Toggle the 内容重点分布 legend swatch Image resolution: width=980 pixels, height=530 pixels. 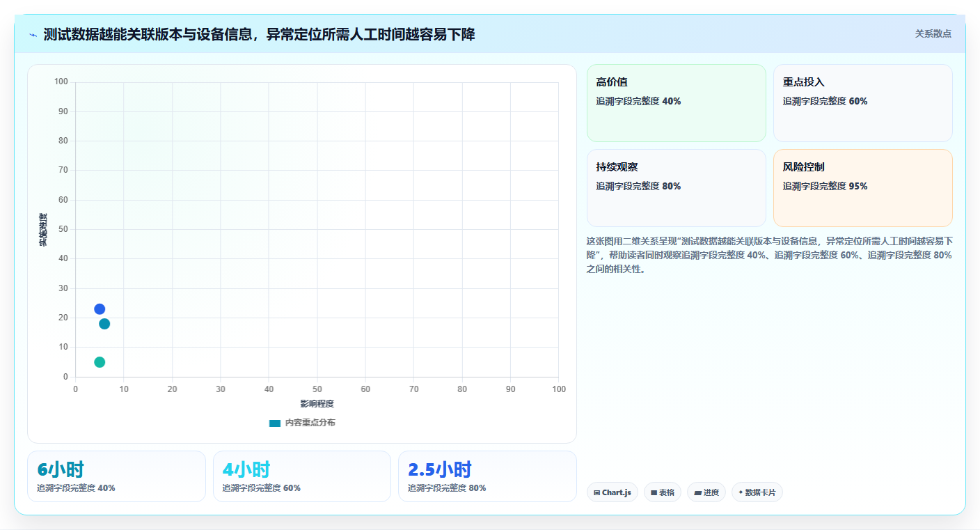(275, 423)
